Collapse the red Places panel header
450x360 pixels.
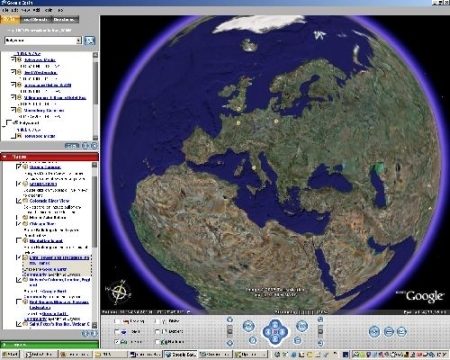[49, 157]
